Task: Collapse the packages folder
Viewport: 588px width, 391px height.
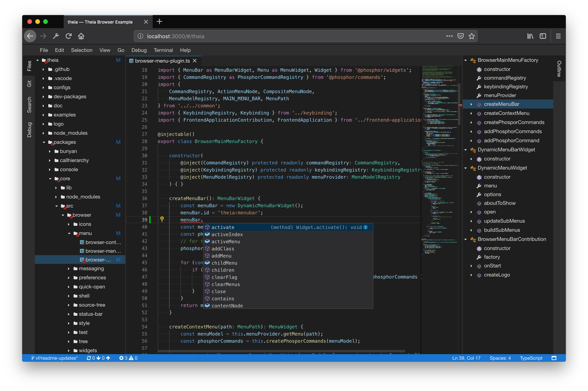Action: pyautogui.click(x=44, y=142)
